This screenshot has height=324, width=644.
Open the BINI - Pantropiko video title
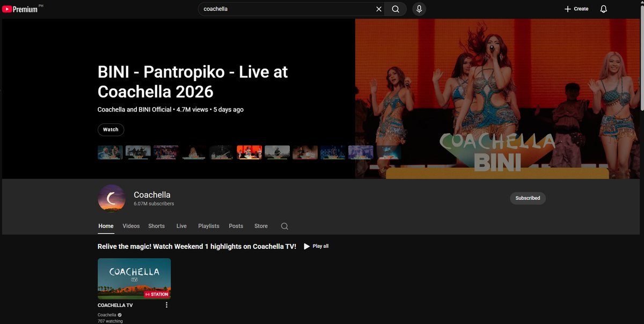point(193,81)
